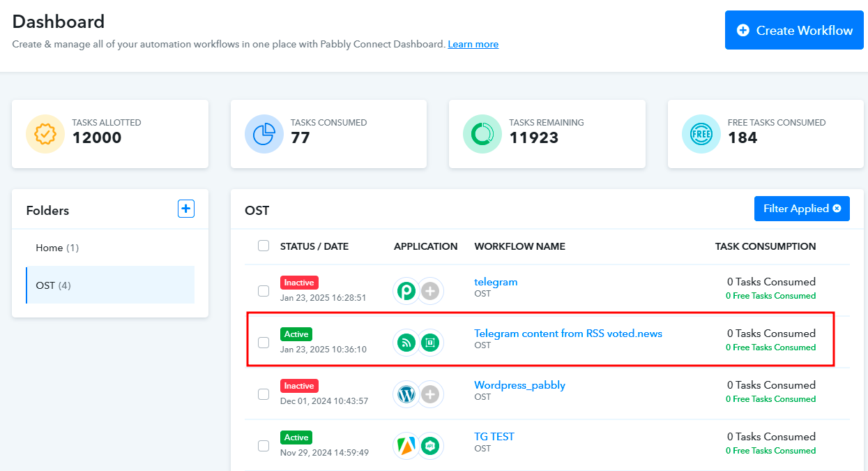Click the 11923 tasks remaining value

(534, 138)
